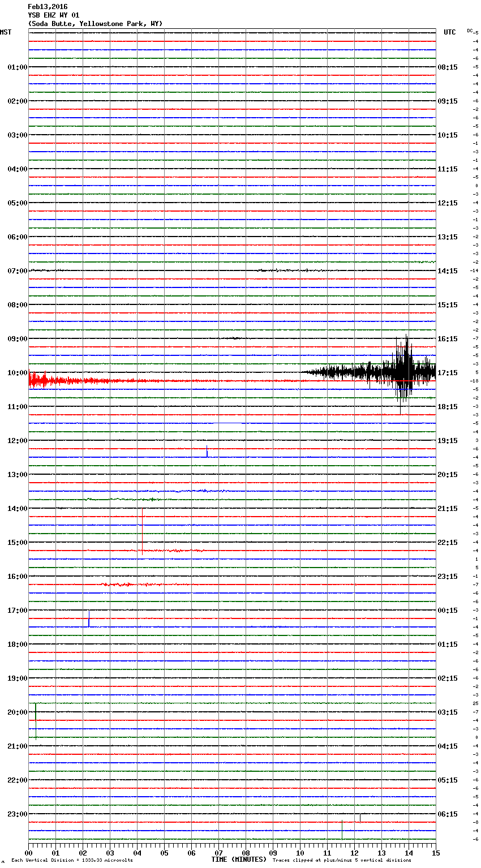Select the Feb13,2016 date header
This screenshot has height=868, width=481.
click(48, 7)
